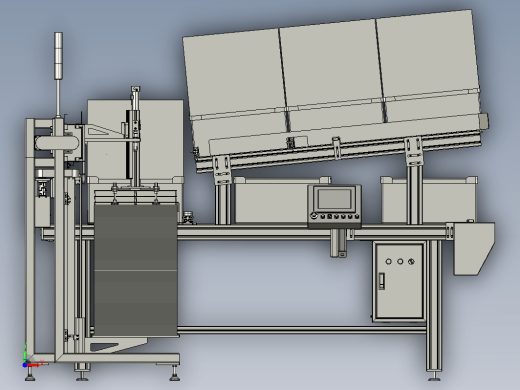Select the lower horizontal crossbar of the frame
Viewport: 520px width, 390px height.
302,330
